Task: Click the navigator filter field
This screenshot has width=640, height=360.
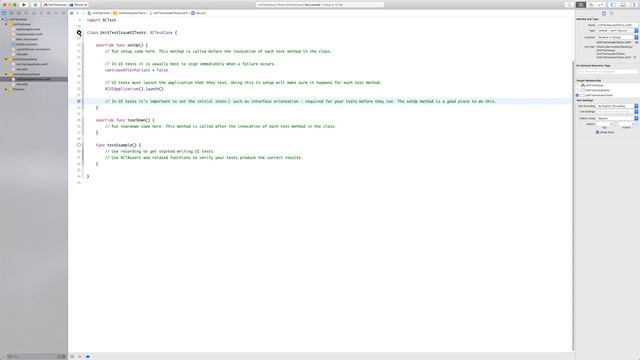Action: click(x=33, y=356)
